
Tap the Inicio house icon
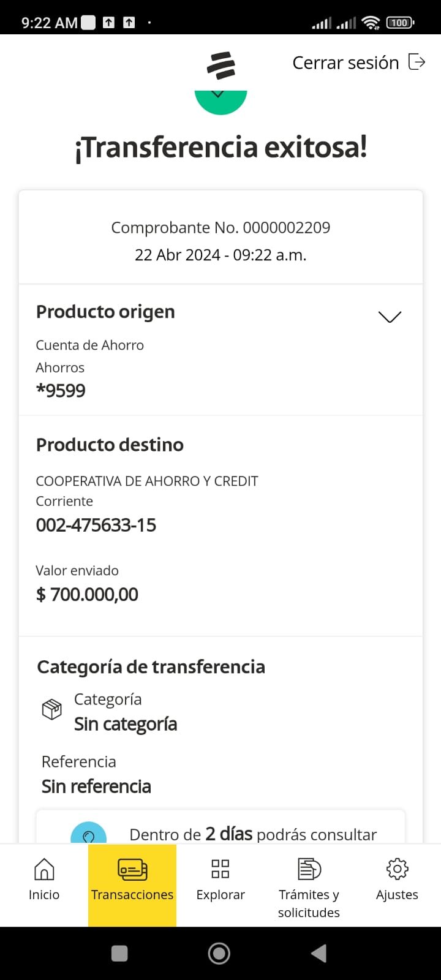(x=44, y=869)
